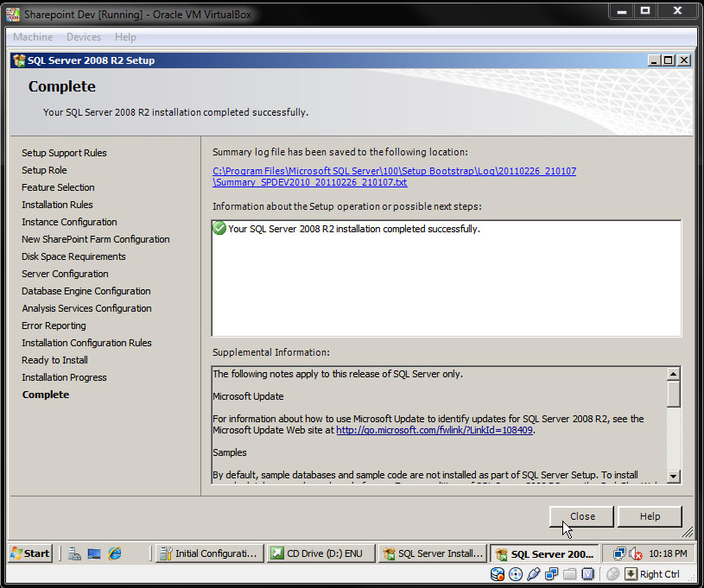704x588 pixels.
Task: Click the Help button in setup wizard
Action: [650, 516]
